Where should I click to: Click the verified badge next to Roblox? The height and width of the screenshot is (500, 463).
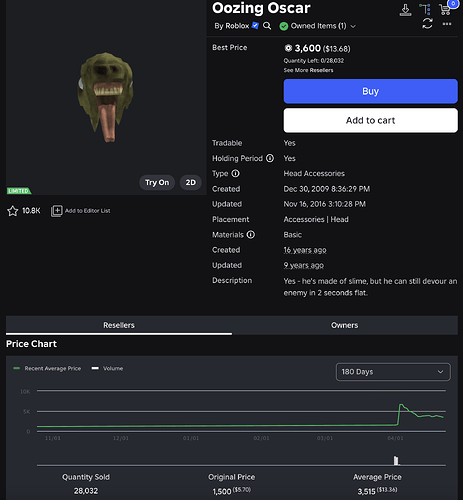[255, 26]
